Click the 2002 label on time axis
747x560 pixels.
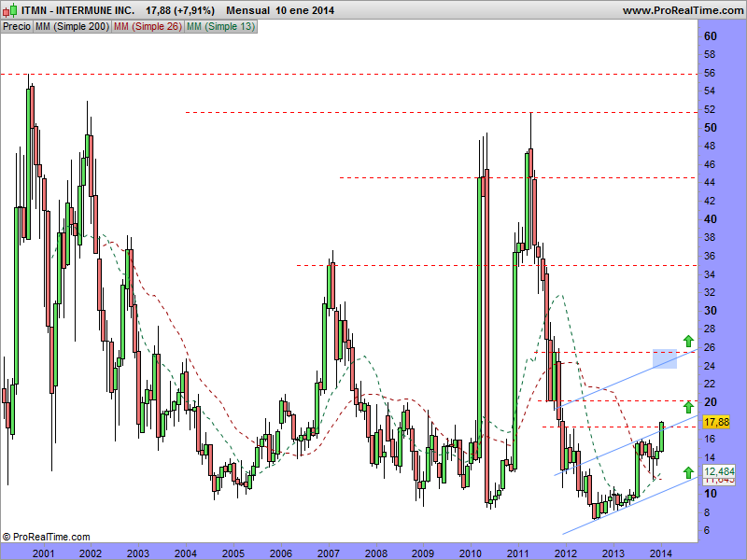pyautogui.click(x=91, y=553)
